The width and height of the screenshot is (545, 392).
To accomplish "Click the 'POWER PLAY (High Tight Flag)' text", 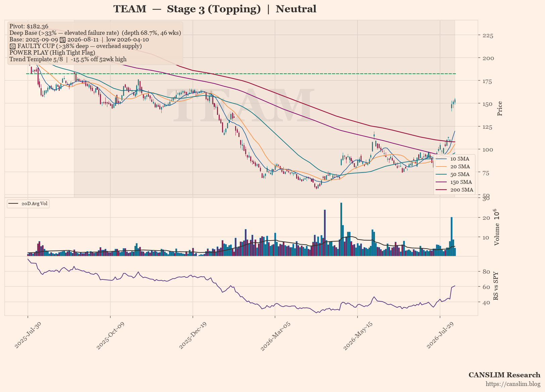I will (52, 53).
